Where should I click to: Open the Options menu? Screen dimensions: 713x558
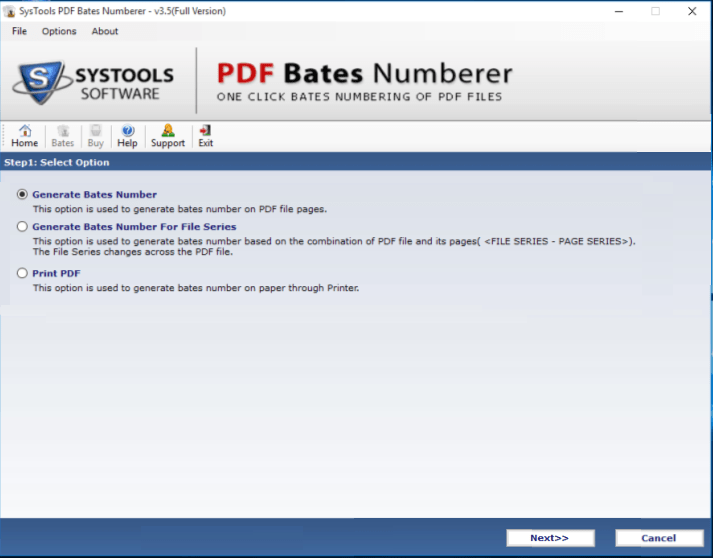point(59,31)
